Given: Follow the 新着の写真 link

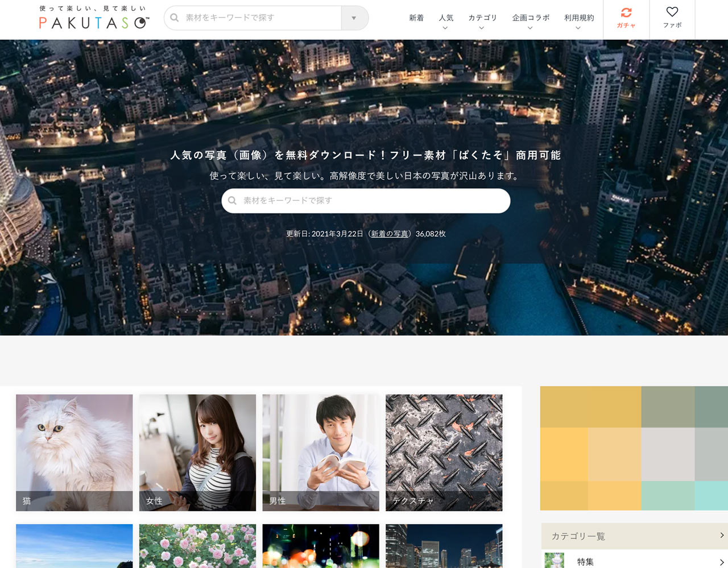Looking at the screenshot, I should point(390,234).
